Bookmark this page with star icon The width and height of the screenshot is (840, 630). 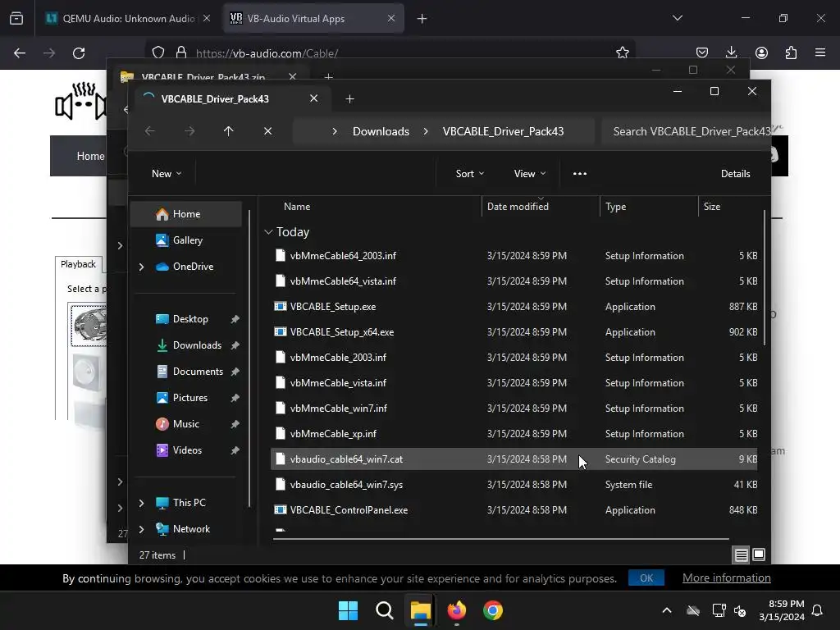[622, 52]
